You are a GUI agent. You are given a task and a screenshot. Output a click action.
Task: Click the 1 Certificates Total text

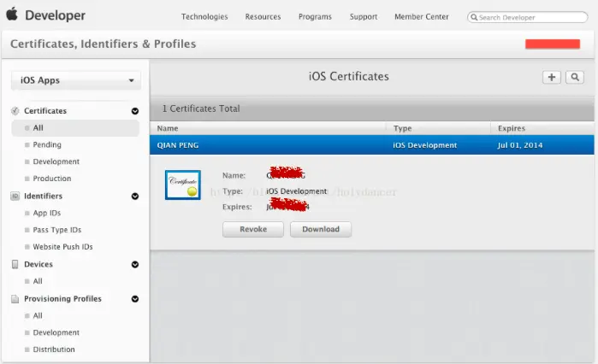tap(201, 109)
